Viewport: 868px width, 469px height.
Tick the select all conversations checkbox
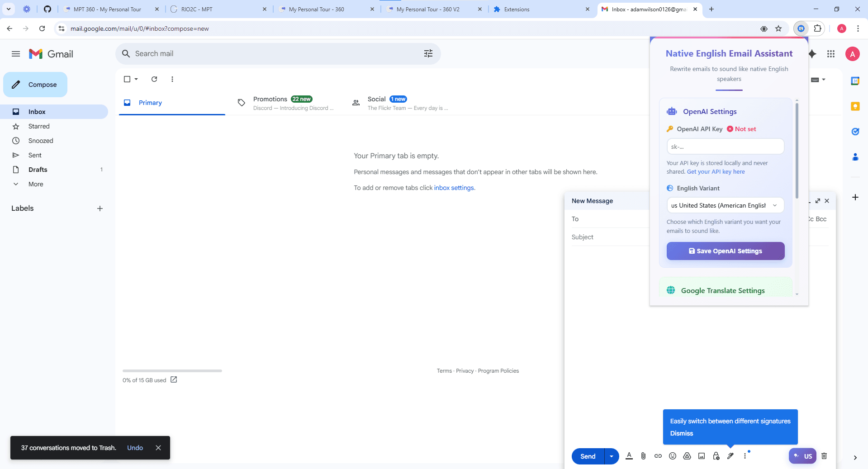click(x=127, y=79)
